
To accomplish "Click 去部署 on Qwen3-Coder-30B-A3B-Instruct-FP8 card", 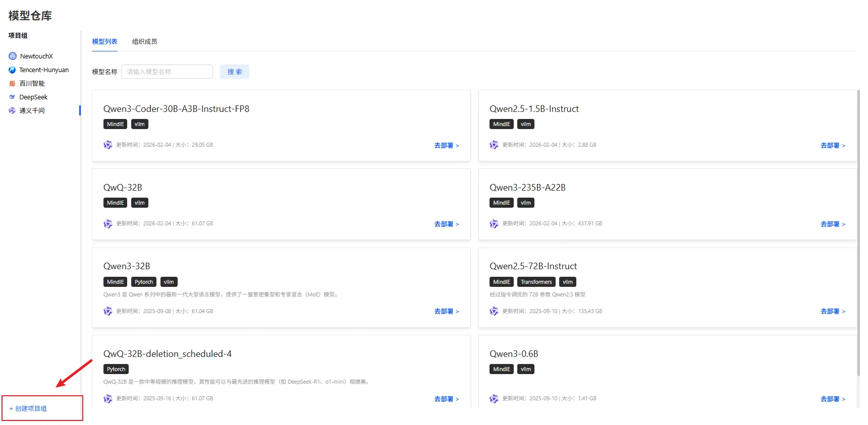I will (x=447, y=145).
